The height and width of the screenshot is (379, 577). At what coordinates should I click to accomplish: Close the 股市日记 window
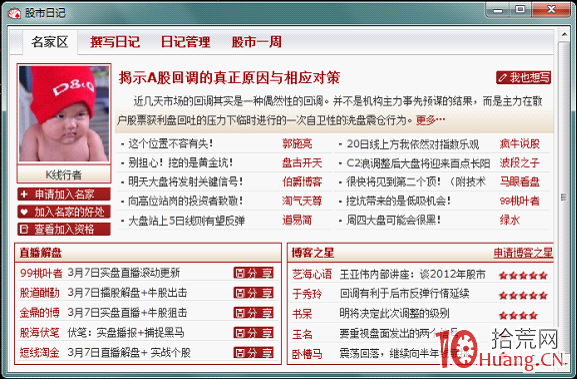[551, 10]
